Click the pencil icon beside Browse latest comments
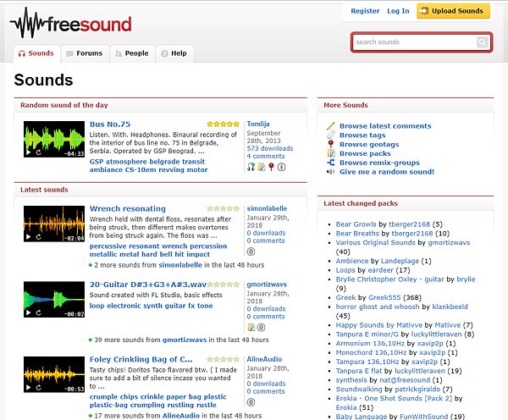 pos(330,125)
